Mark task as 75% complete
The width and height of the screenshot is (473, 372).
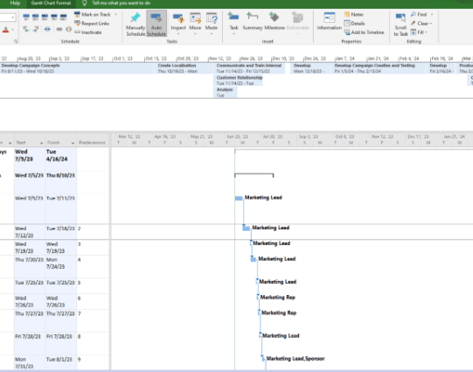[54, 16]
